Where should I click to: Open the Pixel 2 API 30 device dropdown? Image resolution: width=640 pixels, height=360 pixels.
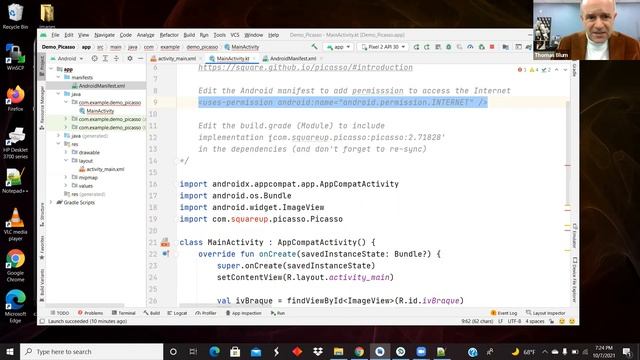(x=383, y=47)
